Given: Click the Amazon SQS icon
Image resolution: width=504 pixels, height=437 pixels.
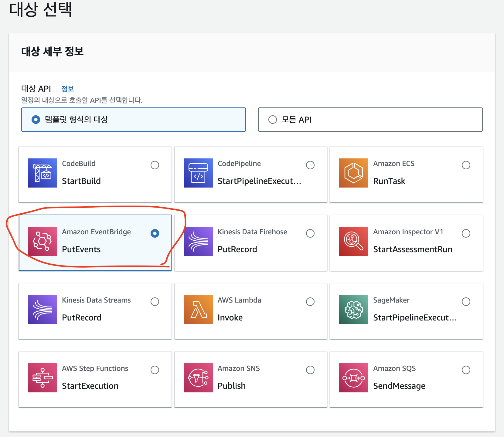Looking at the screenshot, I should 354,378.
